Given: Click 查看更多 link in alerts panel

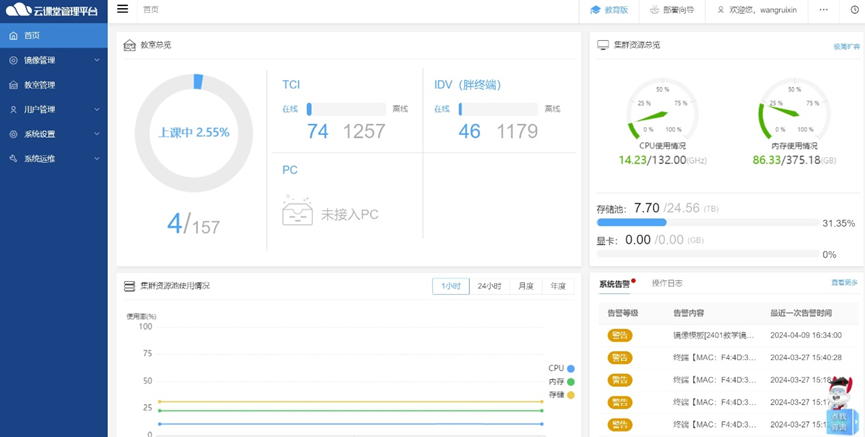Looking at the screenshot, I should click(x=844, y=284).
